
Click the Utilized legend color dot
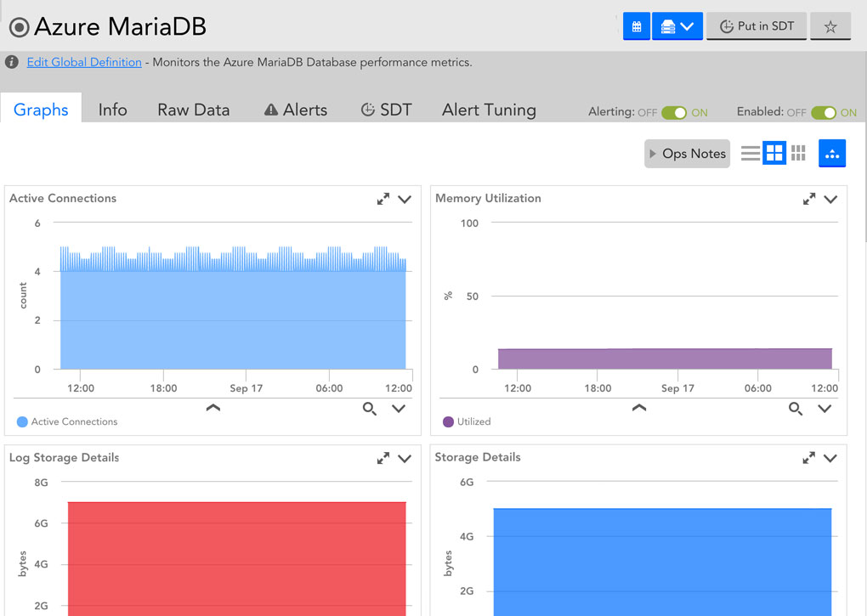449,421
